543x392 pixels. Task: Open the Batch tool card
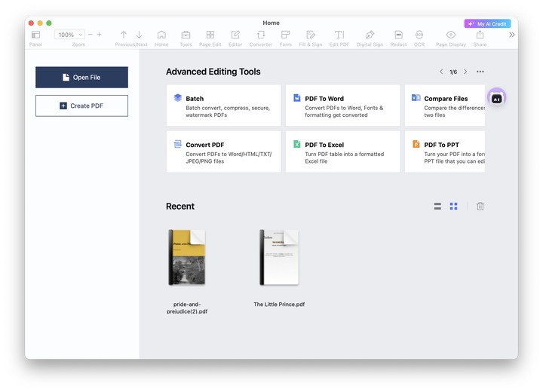click(224, 106)
